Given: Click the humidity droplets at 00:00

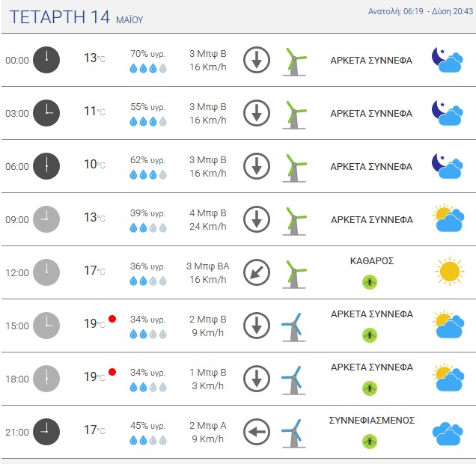Looking at the screenshot, I should click(x=148, y=68).
